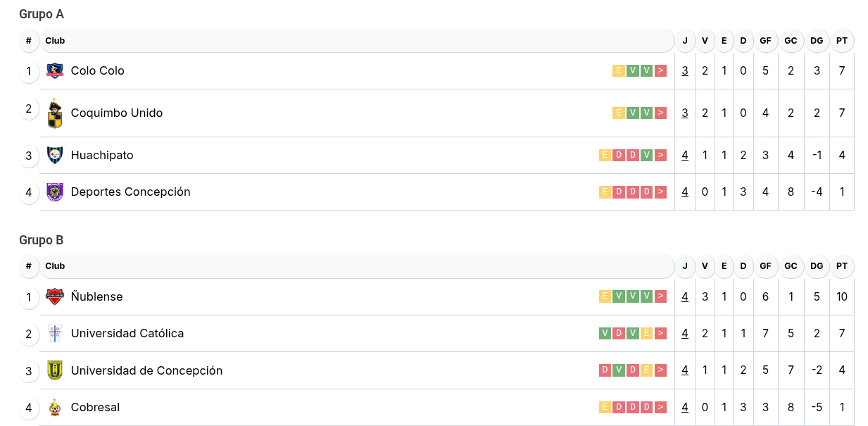Click Universidad Católica's games played number 4

685,333
